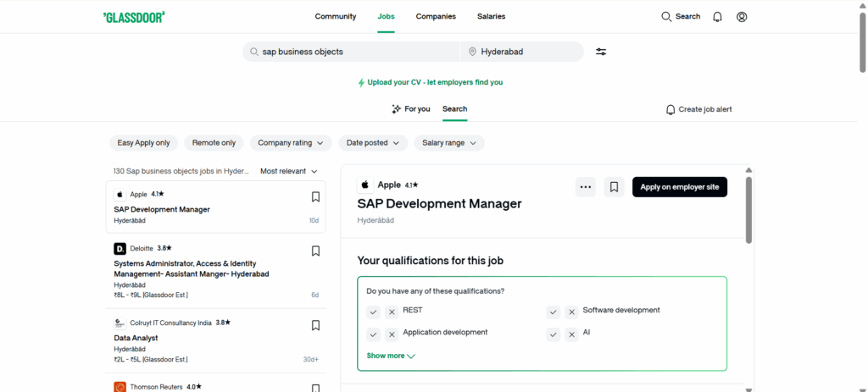Toggle Easy Apply only filter
The image size is (868, 392).
144,142
